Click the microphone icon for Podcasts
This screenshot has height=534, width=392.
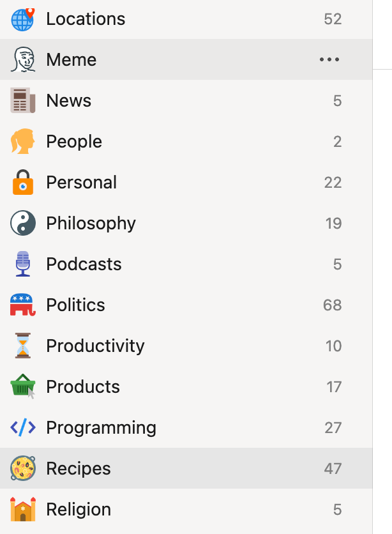coord(23,264)
